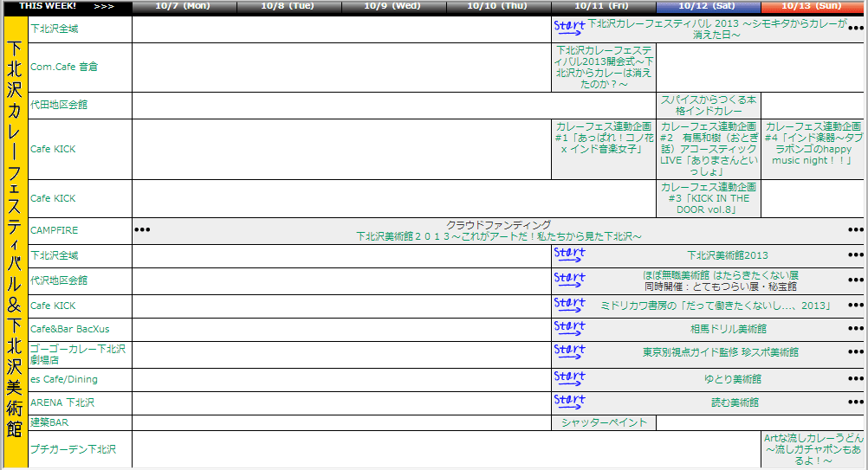
Task: Click the Start icon next to 読む美術館
Action: (x=569, y=402)
